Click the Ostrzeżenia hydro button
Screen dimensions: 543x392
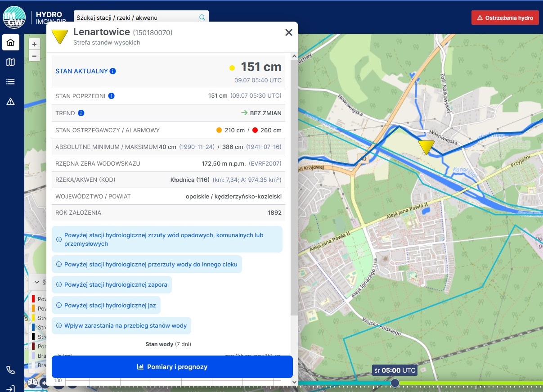[505, 18]
